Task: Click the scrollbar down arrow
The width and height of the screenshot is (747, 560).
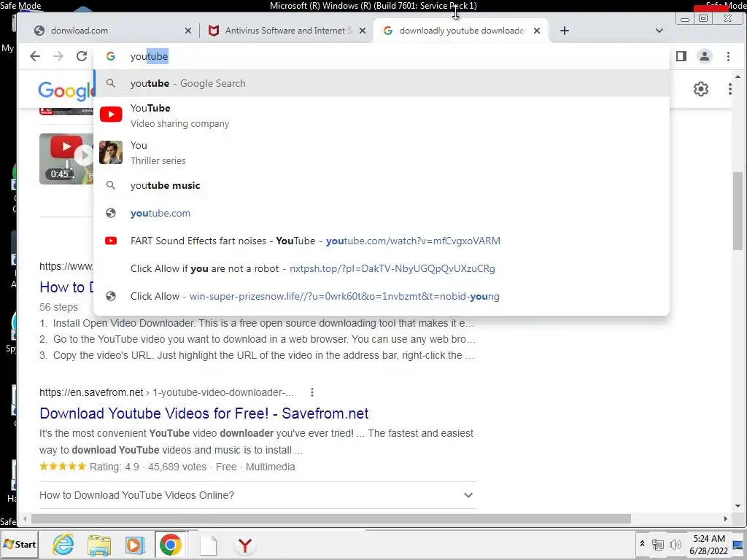Action: coord(738,506)
